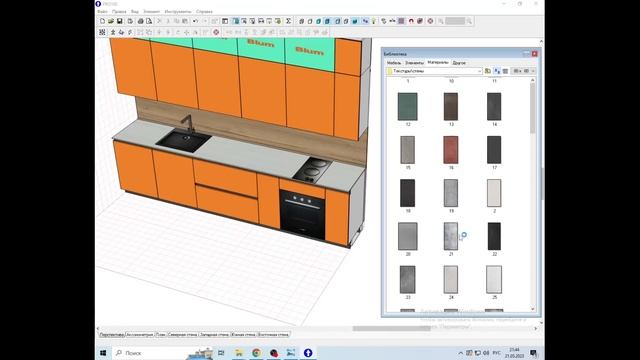
Task: Pick dark material swatch 17
Action: (x=494, y=150)
